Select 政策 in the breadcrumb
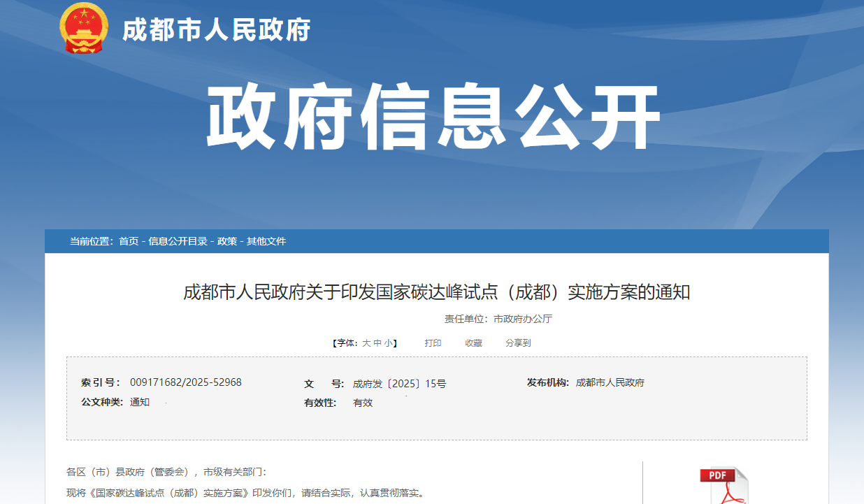Screen dimensions: 864x504 227,241
